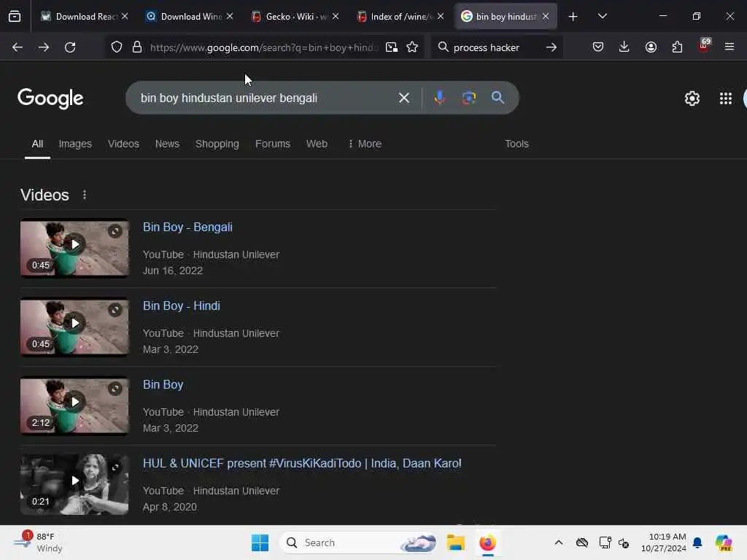
Task: Open the tracking protection shield icon
Action: pyautogui.click(x=117, y=47)
